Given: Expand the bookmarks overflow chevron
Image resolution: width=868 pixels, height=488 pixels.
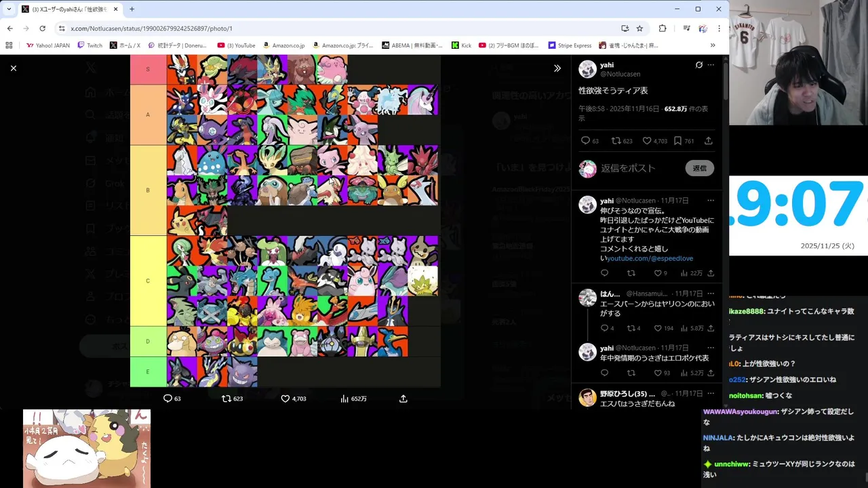Looking at the screenshot, I should point(713,45).
